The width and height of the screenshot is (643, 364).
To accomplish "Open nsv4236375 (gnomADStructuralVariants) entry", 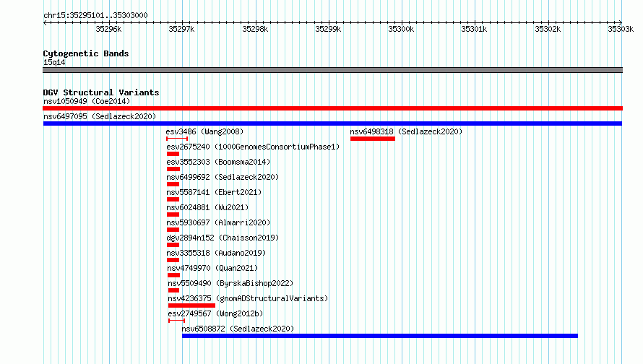I will pos(248,298).
